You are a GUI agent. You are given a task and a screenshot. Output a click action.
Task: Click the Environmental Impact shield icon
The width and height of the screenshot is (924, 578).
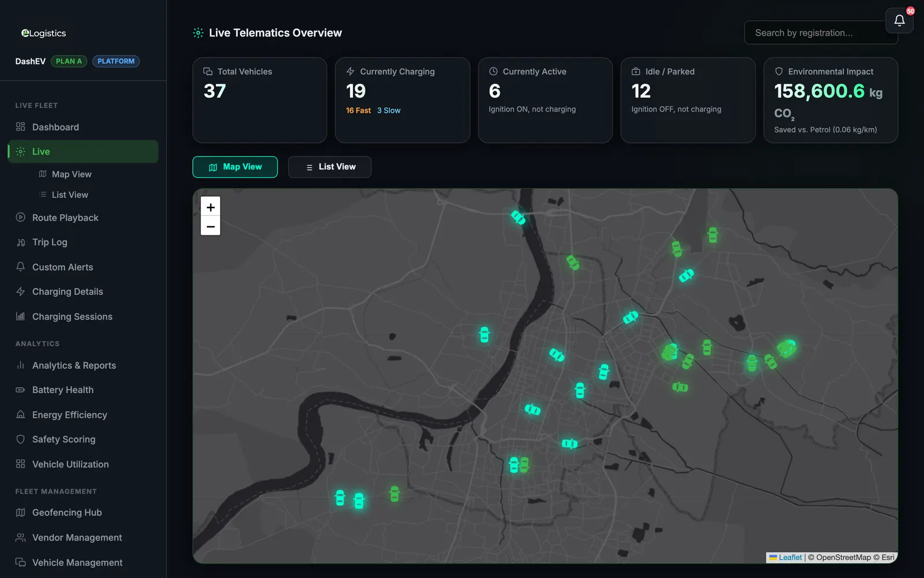click(x=778, y=71)
